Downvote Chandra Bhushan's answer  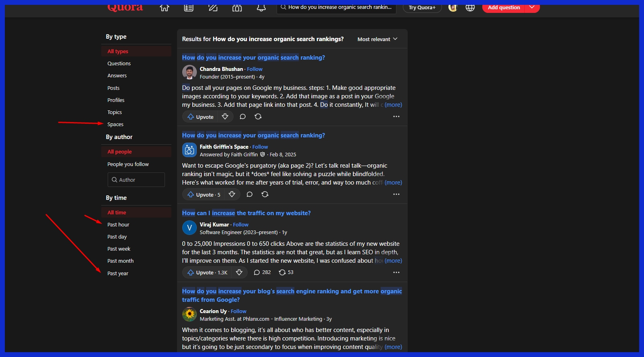pyautogui.click(x=225, y=117)
